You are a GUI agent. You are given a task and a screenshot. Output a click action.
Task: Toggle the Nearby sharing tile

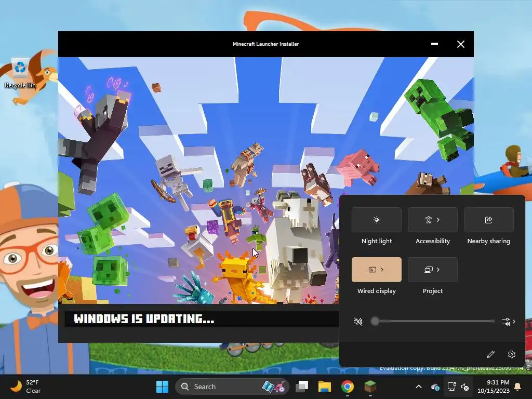click(x=488, y=220)
